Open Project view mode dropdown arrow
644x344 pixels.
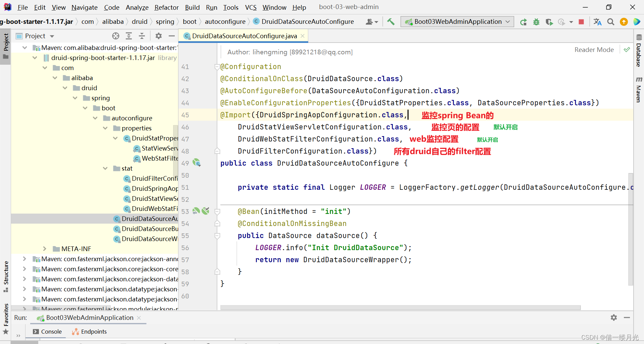tap(52, 36)
